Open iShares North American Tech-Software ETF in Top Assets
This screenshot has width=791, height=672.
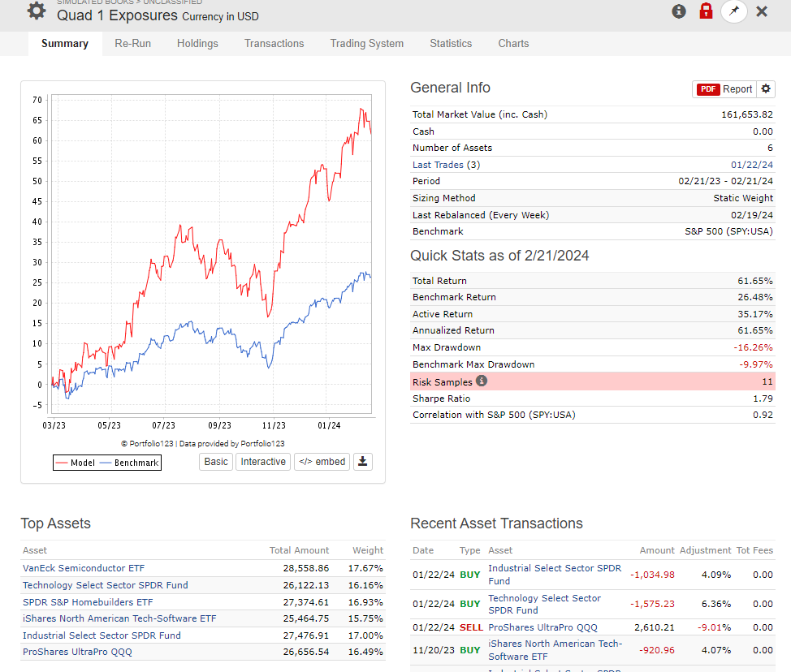coord(119,618)
